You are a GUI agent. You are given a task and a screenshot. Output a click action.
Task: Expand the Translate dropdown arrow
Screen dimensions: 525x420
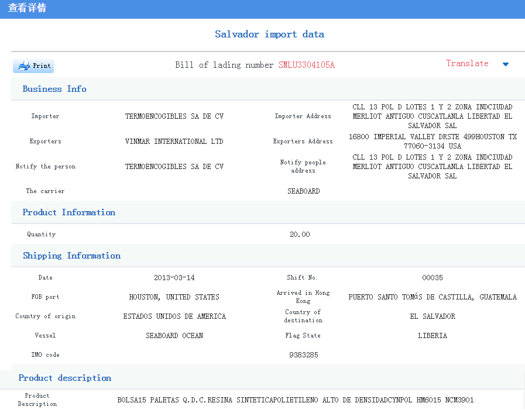point(506,64)
